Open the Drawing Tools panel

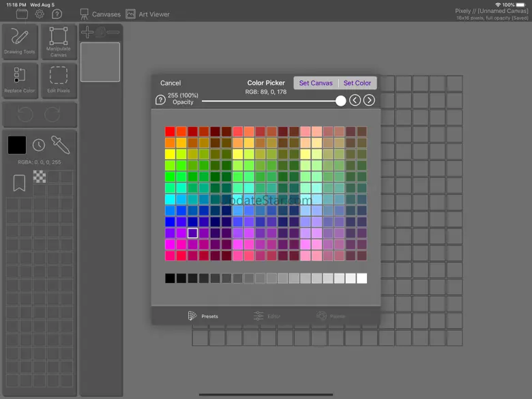(x=20, y=42)
